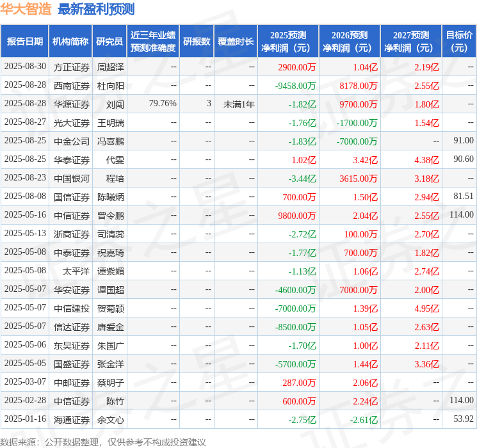477x448 pixels.
Task: Click the 2026预测净利润 column header
Action: (x=350, y=42)
